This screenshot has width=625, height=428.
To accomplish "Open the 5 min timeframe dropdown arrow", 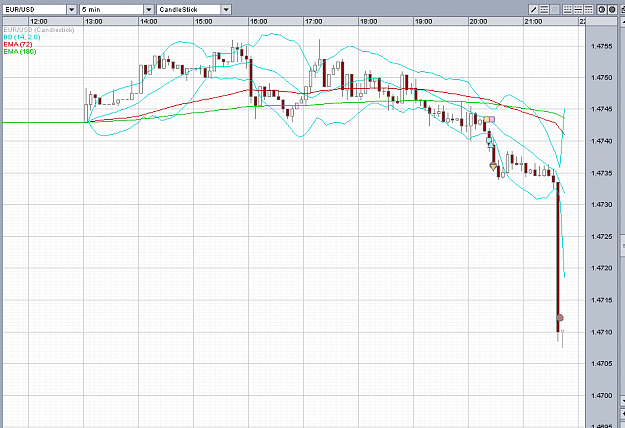I will [x=149, y=10].
